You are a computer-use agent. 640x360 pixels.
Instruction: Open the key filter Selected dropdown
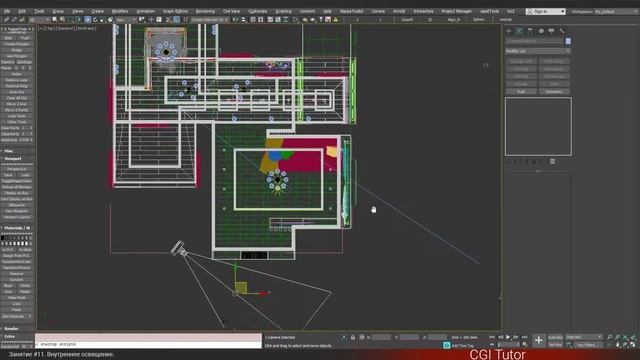click(x=584, y=337)
